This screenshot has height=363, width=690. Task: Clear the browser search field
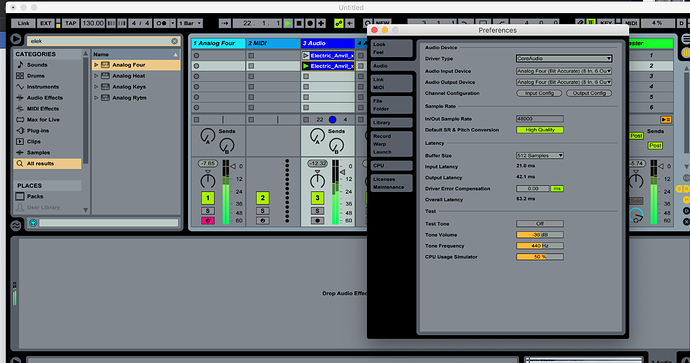pos(175,41)
